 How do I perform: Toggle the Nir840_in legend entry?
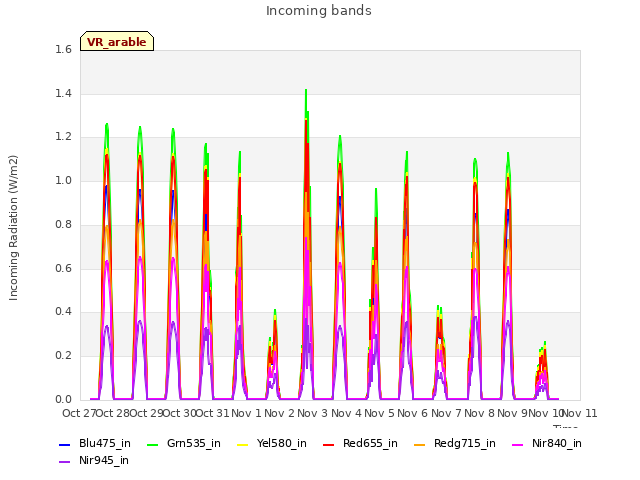tap(547, 443)
